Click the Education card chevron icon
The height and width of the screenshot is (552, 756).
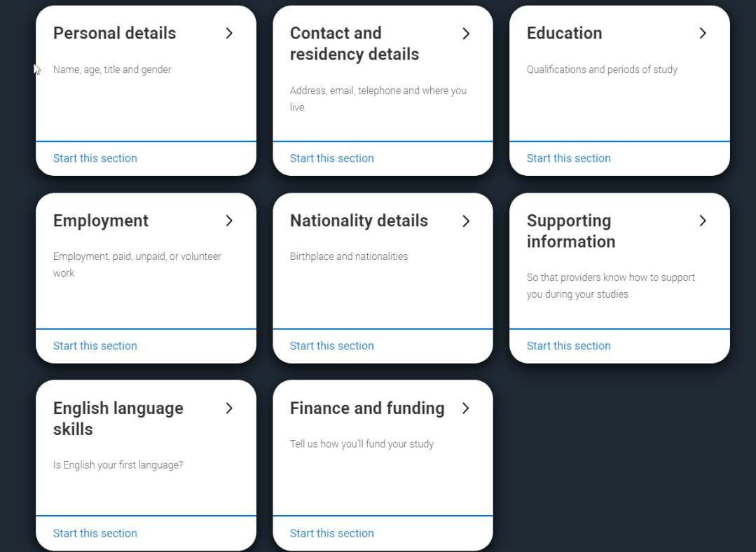point(703,33)
